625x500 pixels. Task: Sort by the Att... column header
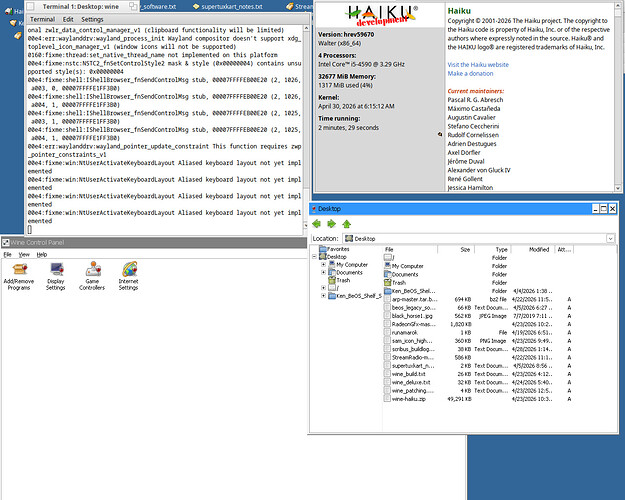(564, 249)
